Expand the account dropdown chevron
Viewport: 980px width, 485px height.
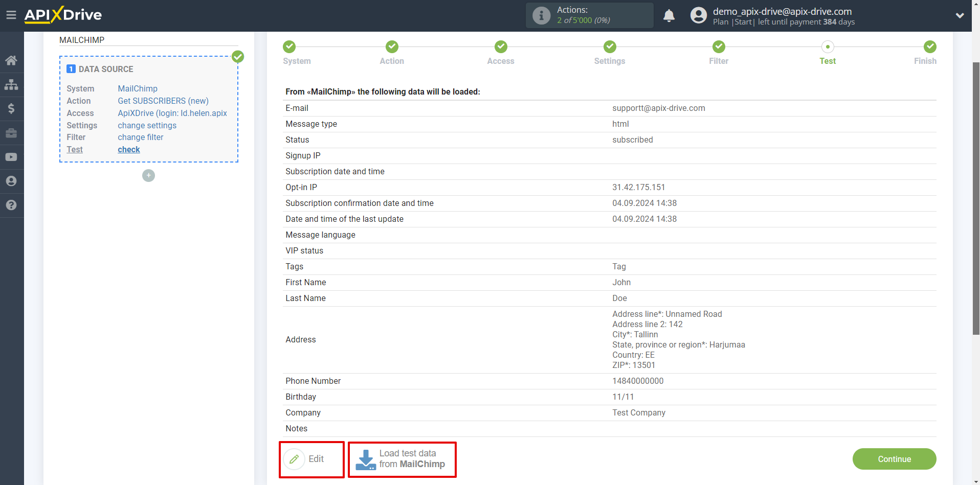point(960,15)
